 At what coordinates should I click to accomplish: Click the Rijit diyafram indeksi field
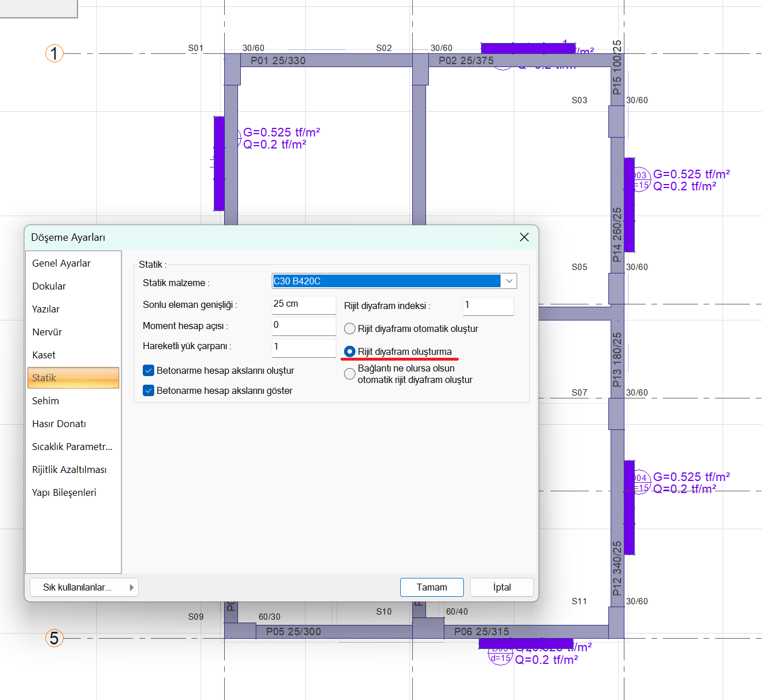[x=488, y=306]
